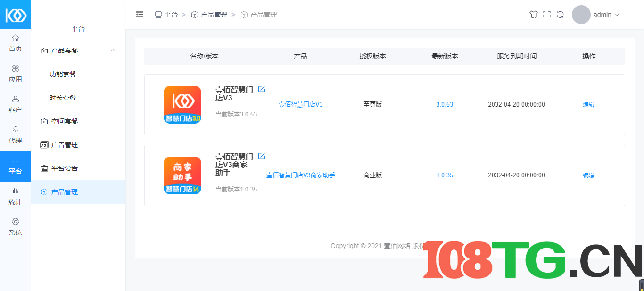Select 功能套餐 menu item
644x291 pixels.
63,74
